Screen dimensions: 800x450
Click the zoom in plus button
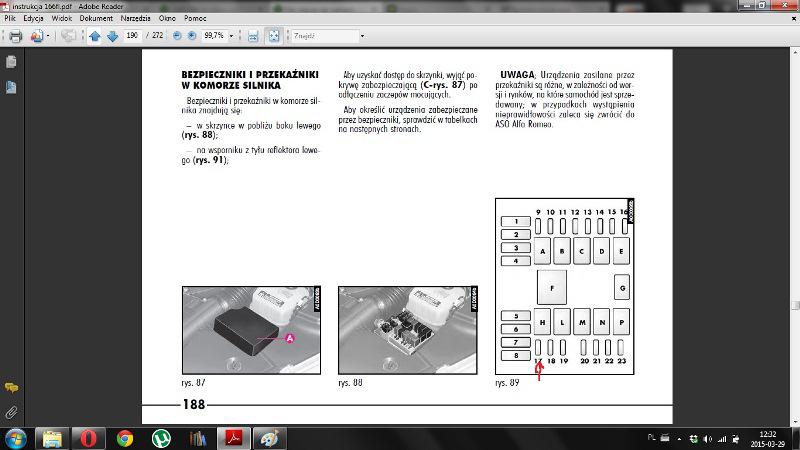point(192,36)
